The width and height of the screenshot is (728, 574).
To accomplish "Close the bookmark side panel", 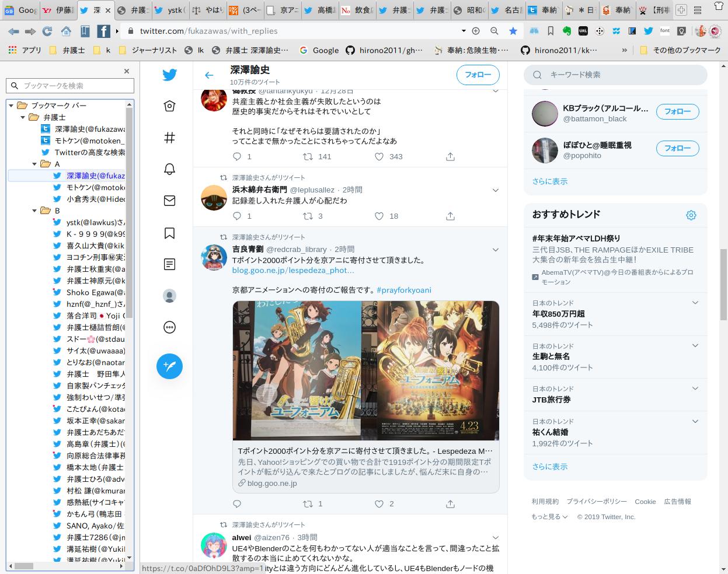I will (126, 71).
